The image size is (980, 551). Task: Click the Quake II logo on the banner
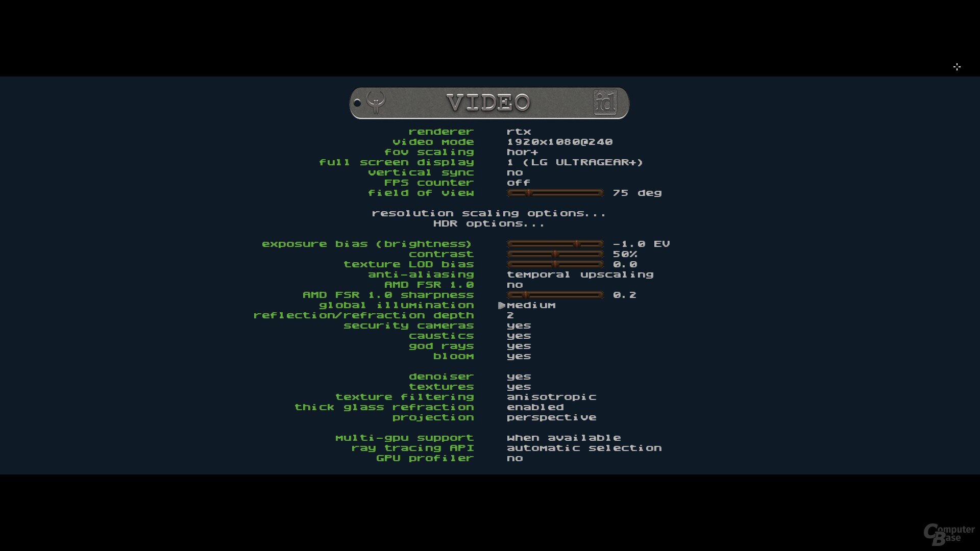[x=376, y=102]
